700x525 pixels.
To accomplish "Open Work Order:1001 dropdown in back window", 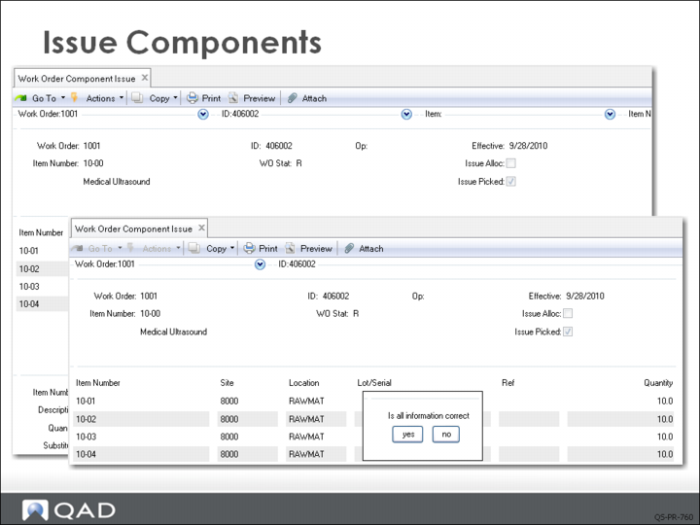I will pos(203,115).
